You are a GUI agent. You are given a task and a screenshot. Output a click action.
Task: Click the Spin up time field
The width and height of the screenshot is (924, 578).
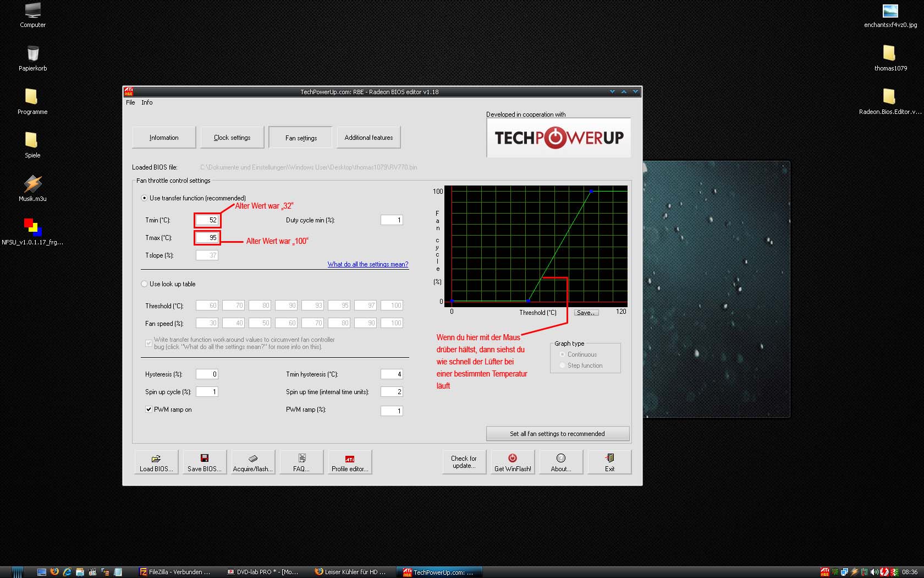tap(392, 392)
